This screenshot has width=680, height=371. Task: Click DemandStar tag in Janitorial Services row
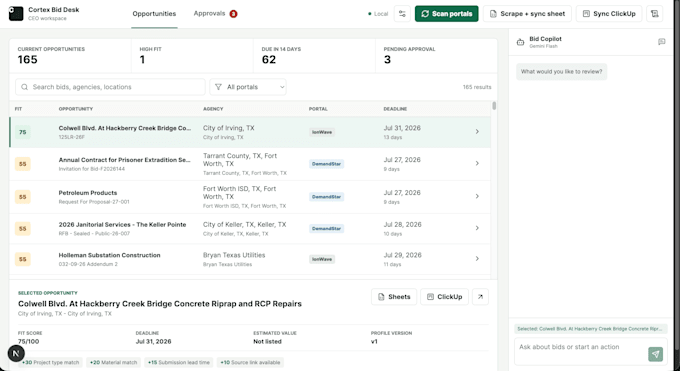coord(327,228)
